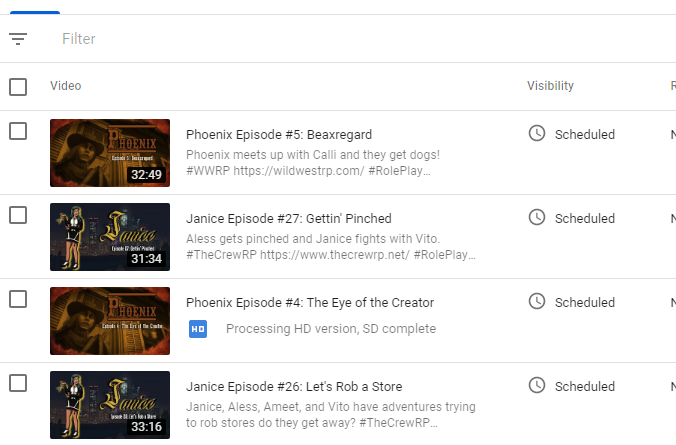Click the scheduled clock icon for Janice Episode #26
The width and height of the screenshot is (676, 445).
(x=537, y=385)
